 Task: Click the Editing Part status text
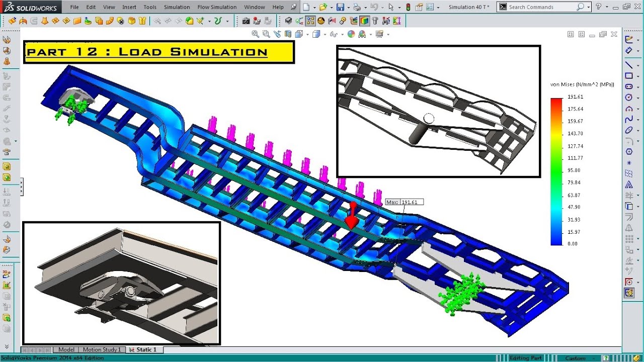click(x=526, y=358)
